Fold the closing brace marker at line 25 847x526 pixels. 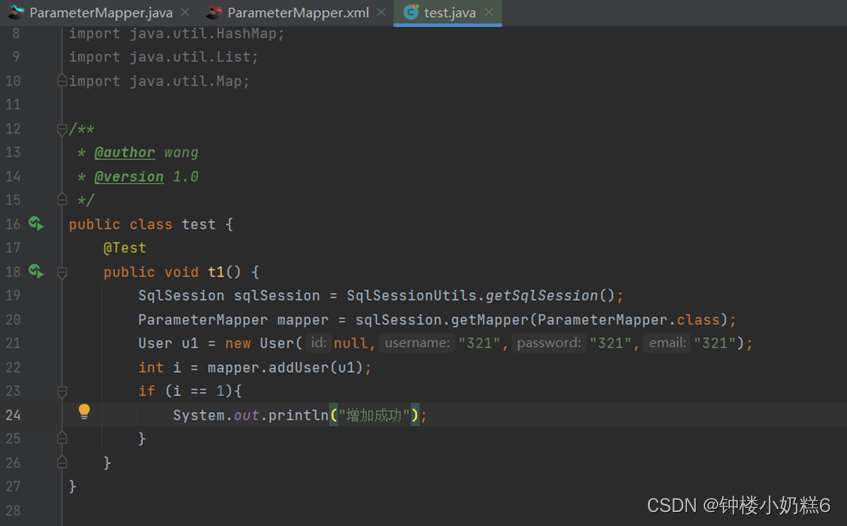62,439
